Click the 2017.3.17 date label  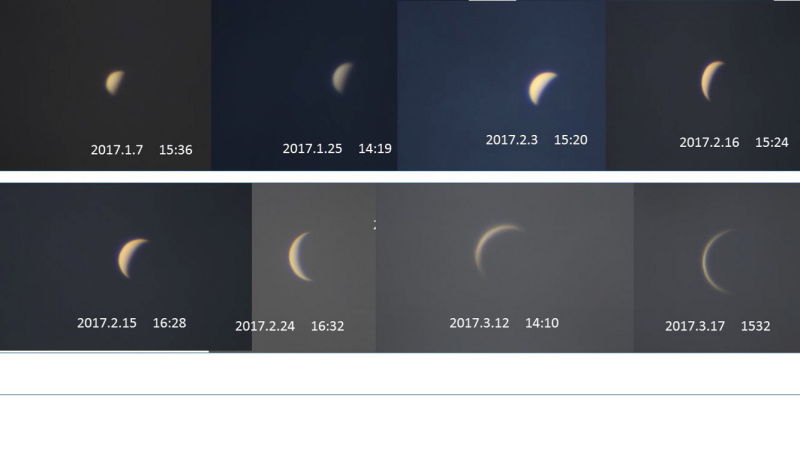click(695, 326)
